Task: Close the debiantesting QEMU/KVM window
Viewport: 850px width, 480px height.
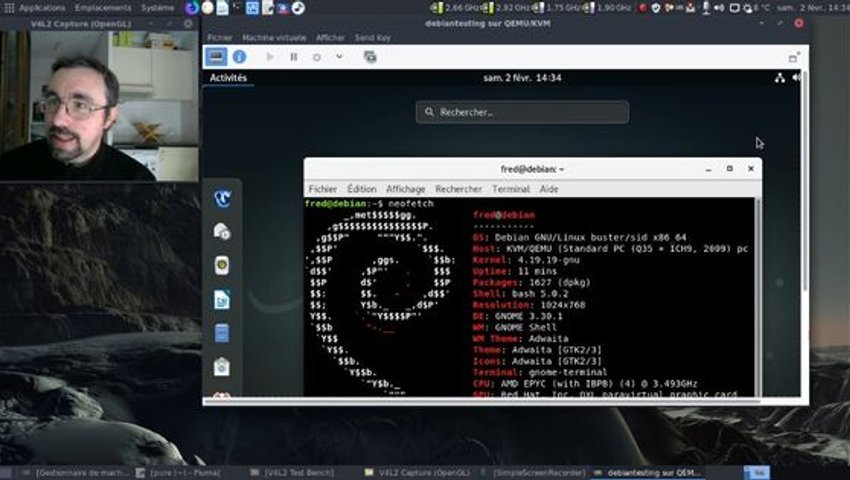Action: pyautogui.click(x=799, y=23)
